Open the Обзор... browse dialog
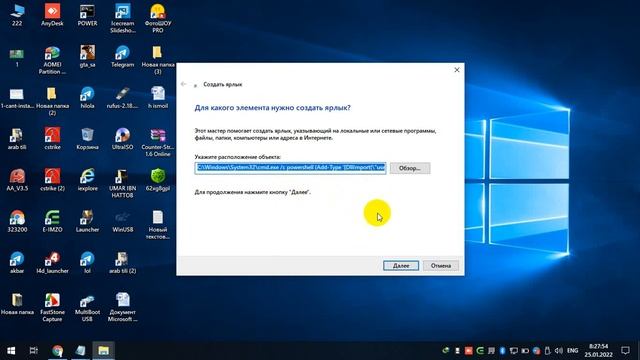The width and height of the screenshot is (640, 360). point(410,168)
